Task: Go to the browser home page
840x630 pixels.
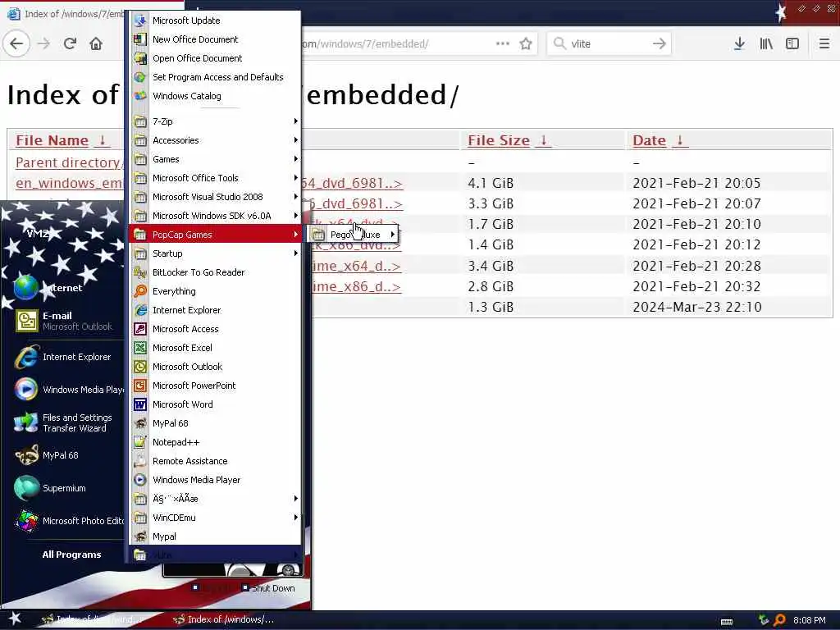Action: pyautogui.click(x=96, y=43)
